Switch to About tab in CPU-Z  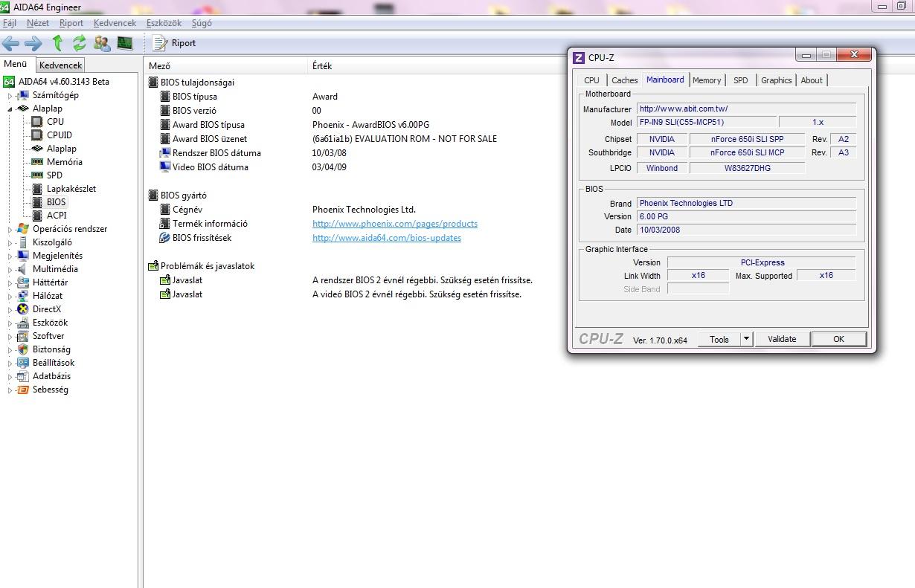tap(812, 80)
